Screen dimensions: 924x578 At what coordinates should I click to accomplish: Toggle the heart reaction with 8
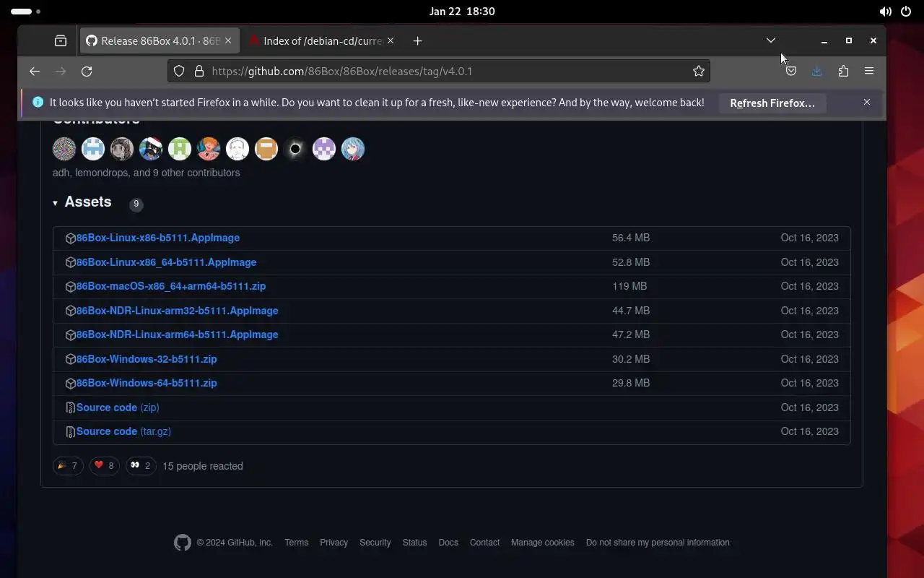[105, 466]
